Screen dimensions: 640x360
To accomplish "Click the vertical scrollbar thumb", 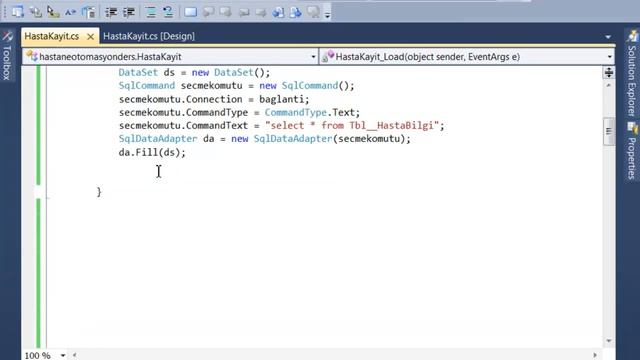I will 609,131.
